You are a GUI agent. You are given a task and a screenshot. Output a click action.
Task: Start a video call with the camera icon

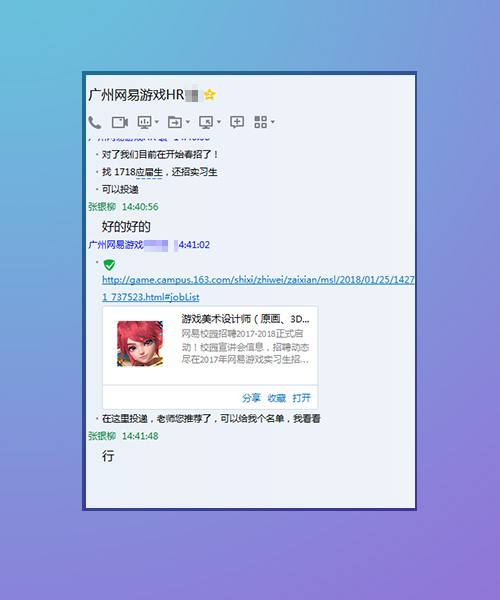pos(120,122)
